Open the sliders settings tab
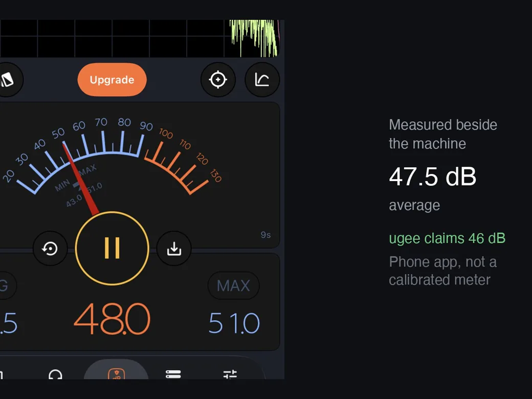This screenshot has height=399, width=532. [x=230, y=374]
